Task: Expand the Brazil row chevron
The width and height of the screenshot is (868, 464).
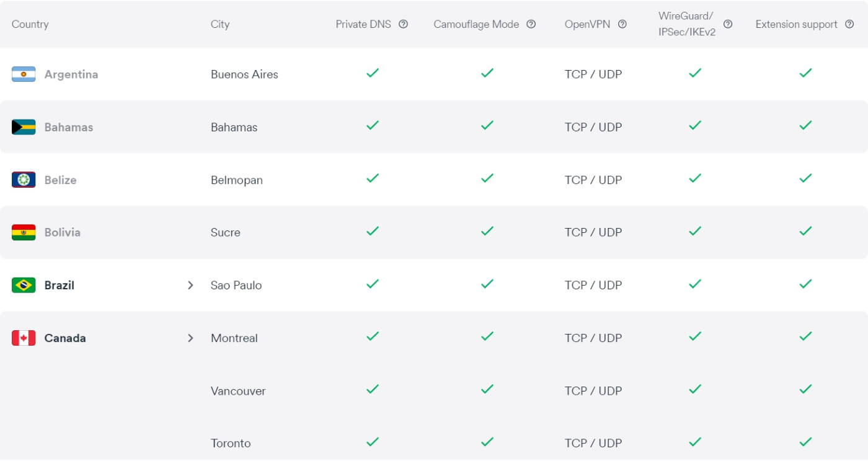Action: tap(190, 285)
